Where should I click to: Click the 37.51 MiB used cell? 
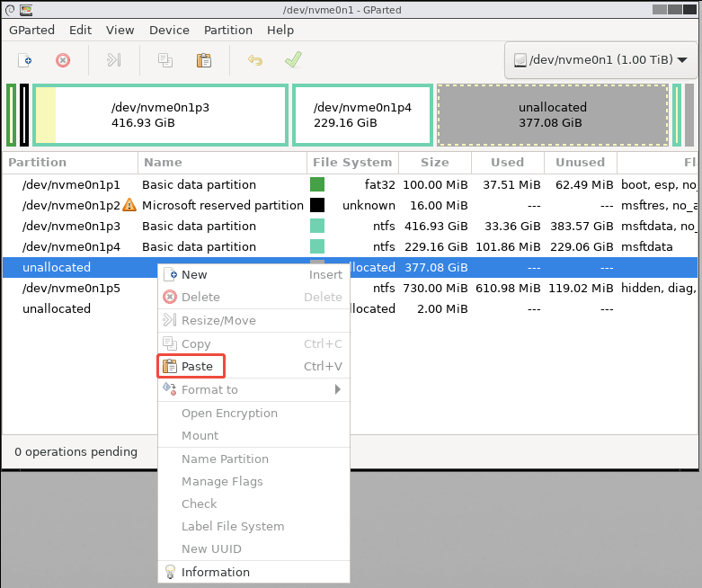(511, 184)
